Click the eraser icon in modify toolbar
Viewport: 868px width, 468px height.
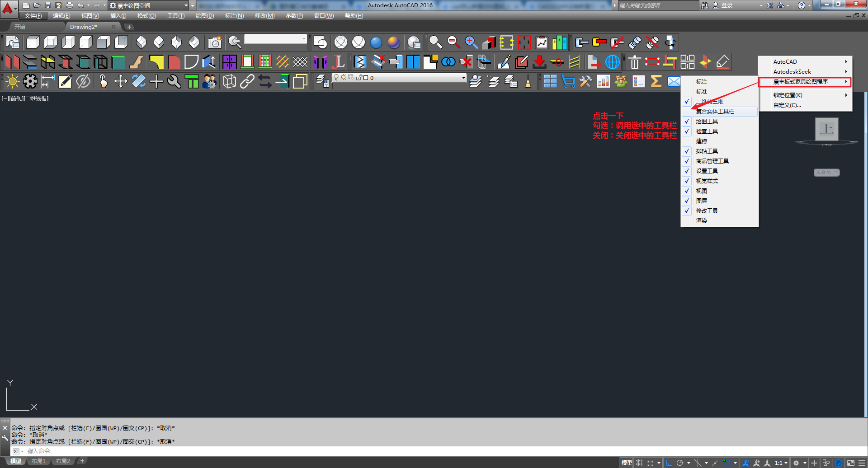pyautogui.click(x=723, y=61)
